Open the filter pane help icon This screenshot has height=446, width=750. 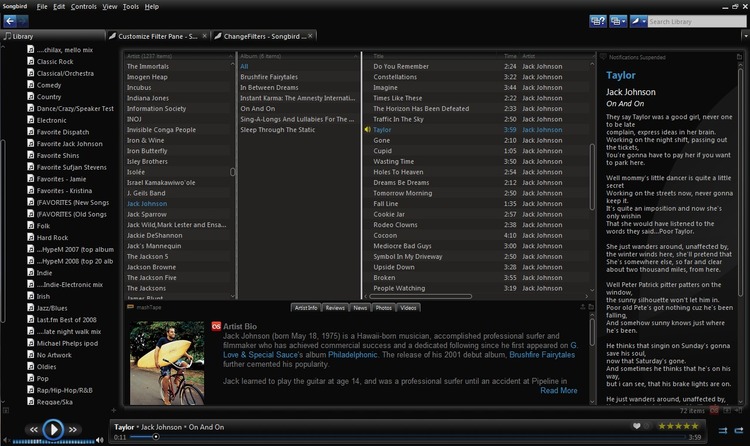coord(598,21)
